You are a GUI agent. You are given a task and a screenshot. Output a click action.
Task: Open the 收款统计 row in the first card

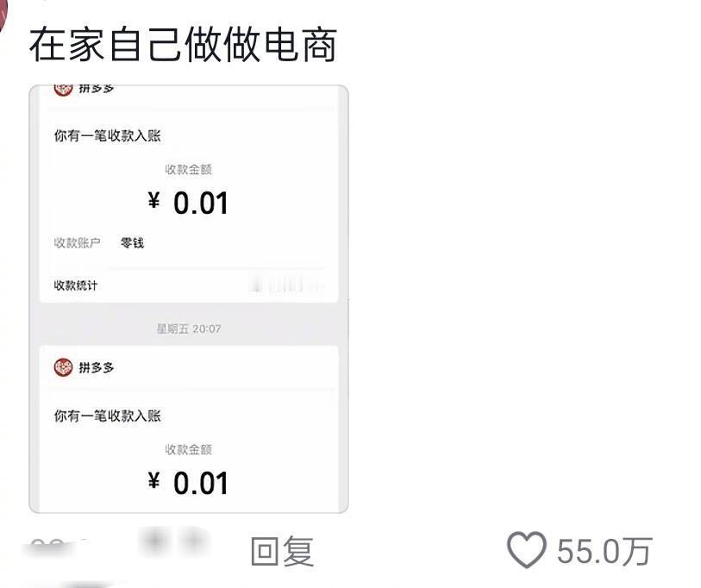189,285
